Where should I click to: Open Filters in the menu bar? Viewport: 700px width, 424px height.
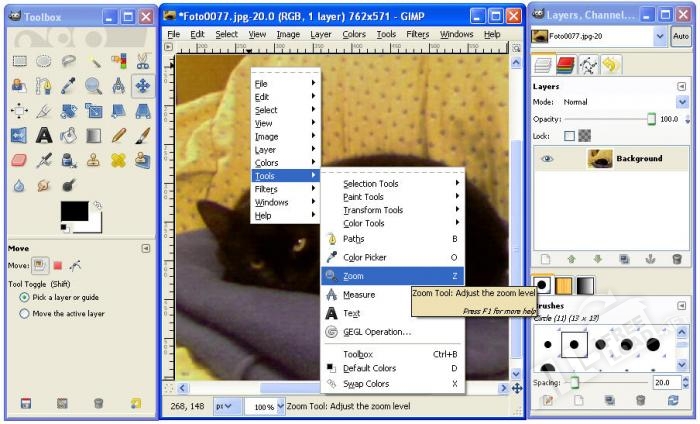coord(418,34)
